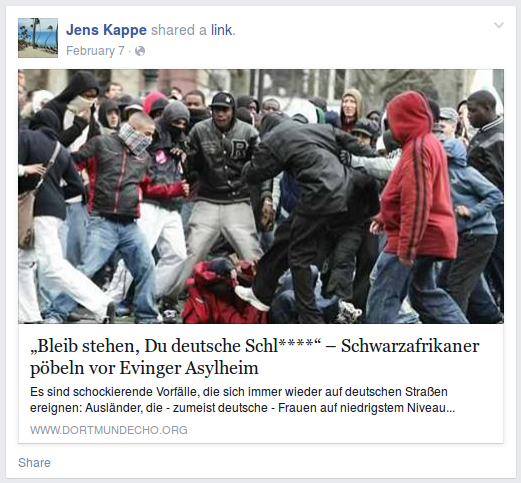Click the headline line "pöbeln vor Evinger Asylheim"
The width and height of the screenshot is (521, 483).
pos(144,368)
